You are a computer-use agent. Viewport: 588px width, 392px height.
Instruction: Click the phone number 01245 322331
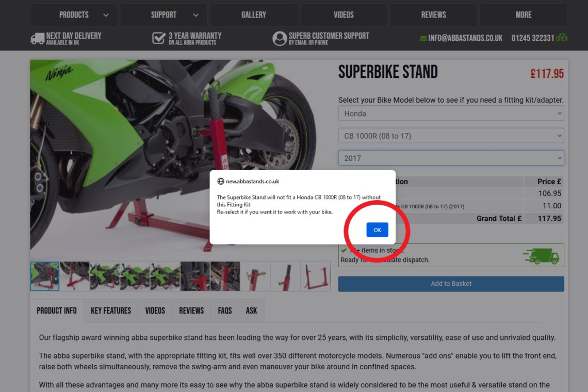pyautogui.click(x=533, y=38)
